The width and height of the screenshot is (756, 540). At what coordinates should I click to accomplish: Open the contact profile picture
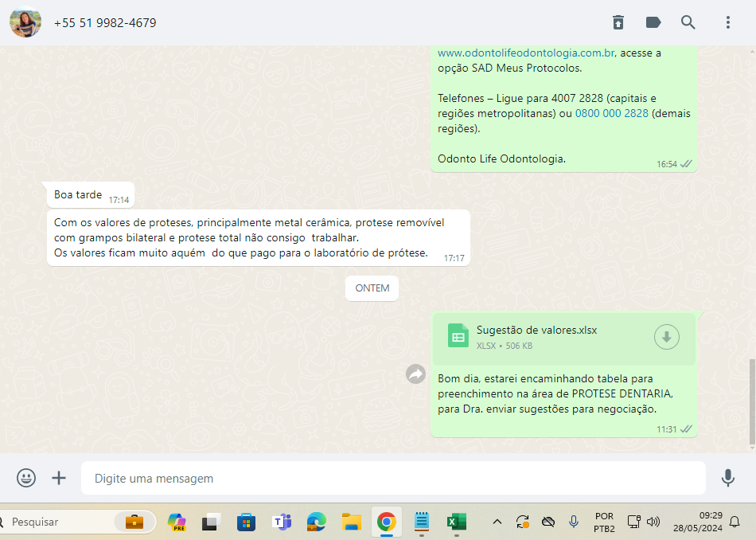click(x=25, y=22)
